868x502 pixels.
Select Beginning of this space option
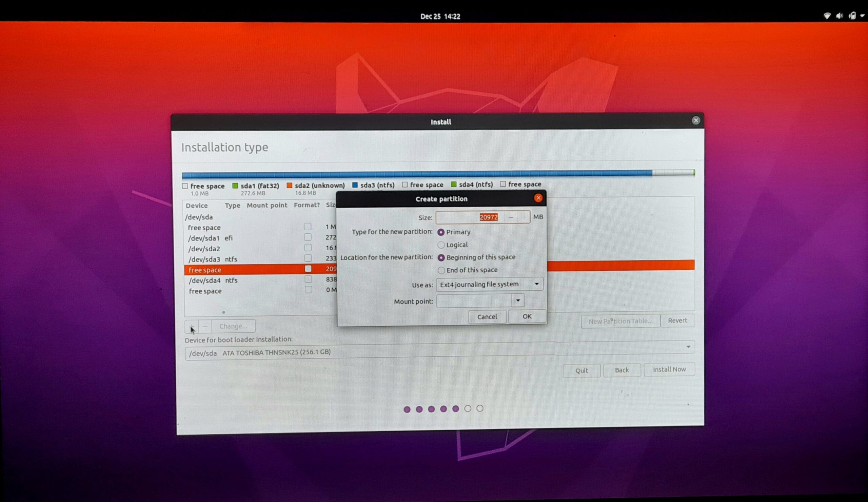(x=441, y=258)
